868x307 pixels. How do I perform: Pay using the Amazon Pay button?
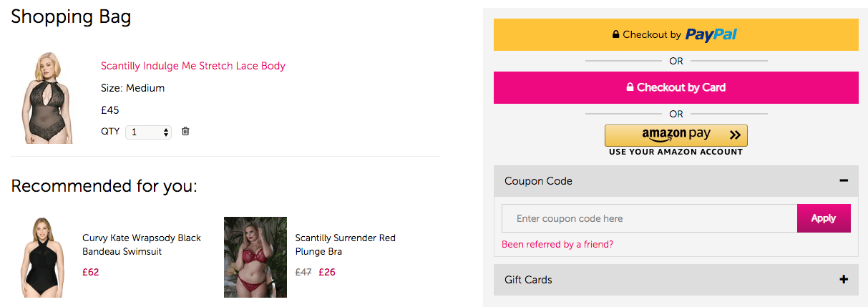(676, 135)
